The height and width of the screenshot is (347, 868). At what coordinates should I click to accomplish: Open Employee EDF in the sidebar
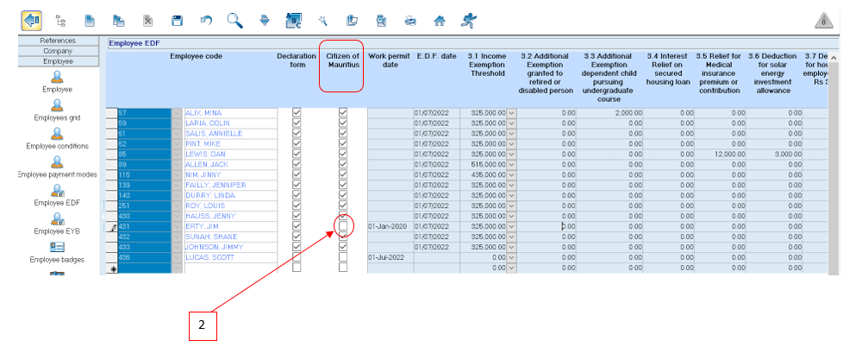pyautogui.click(x=58, y=196)
